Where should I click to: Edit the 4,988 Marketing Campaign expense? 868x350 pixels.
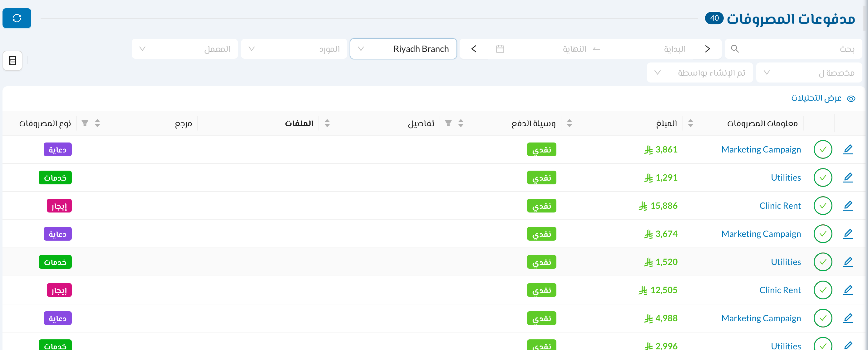click(x=848, y=318)
